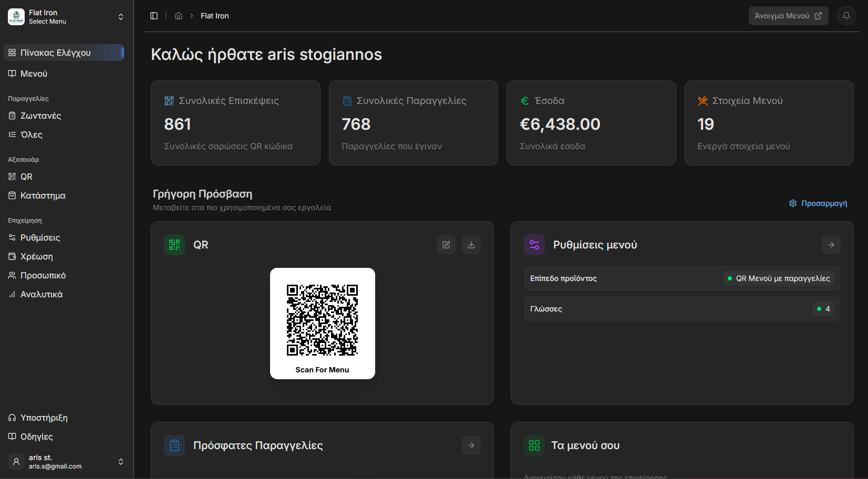Click the Scan For Menu QR image
This screenshot has height=479, width=868.
coord(323,324)
